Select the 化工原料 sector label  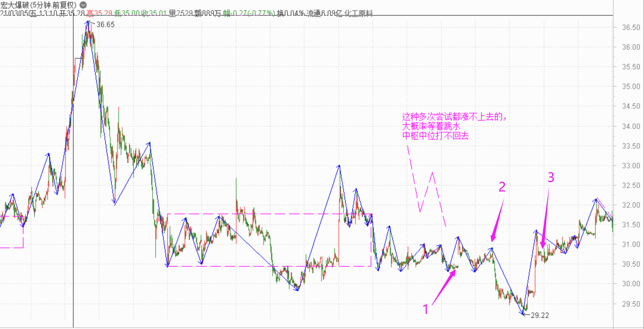pyautogui.click(x=358, y=14)
